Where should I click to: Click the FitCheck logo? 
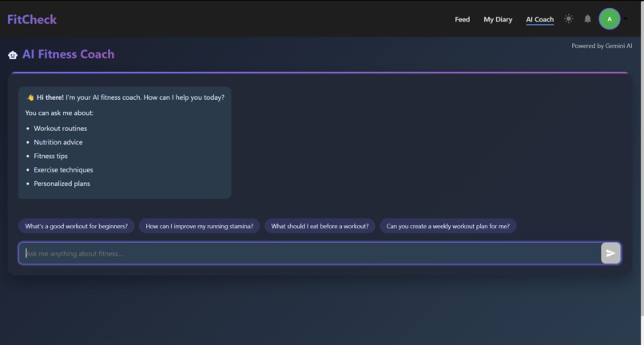pyautogui.click(x=32, y=19)
